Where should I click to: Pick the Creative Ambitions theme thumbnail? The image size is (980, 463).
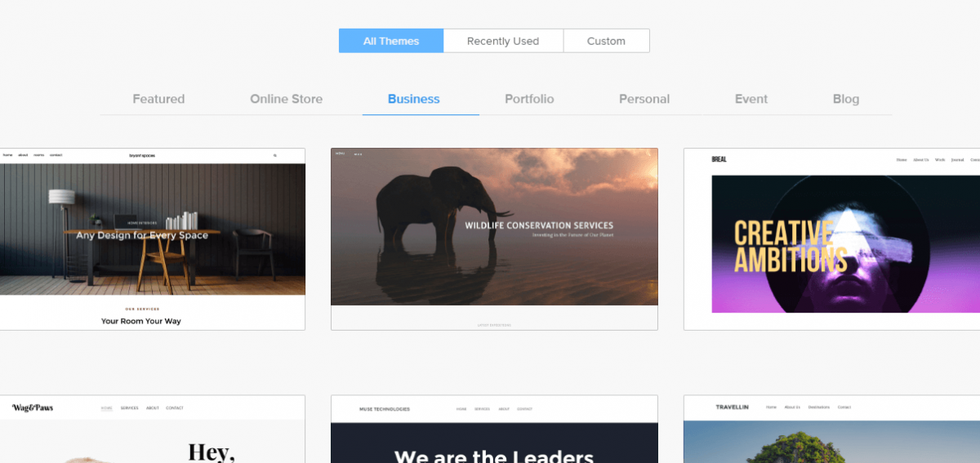[x=831, y=239]
